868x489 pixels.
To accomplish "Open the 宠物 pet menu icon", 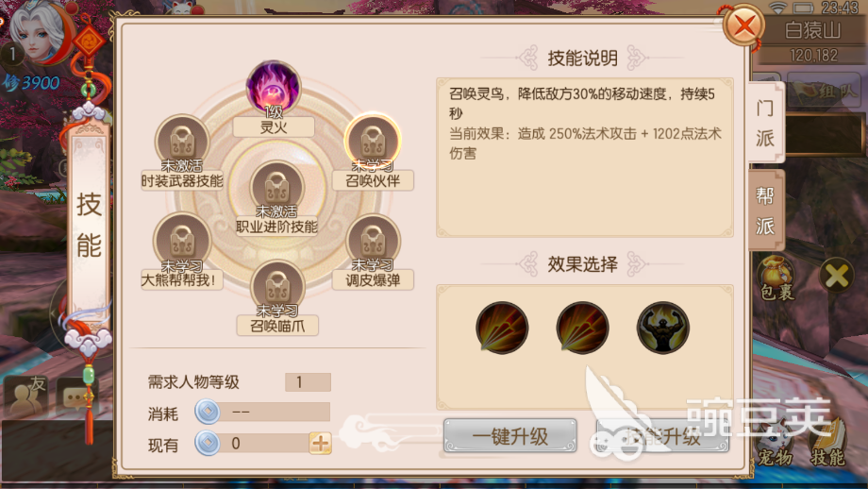I will click(x=774, y=443).
